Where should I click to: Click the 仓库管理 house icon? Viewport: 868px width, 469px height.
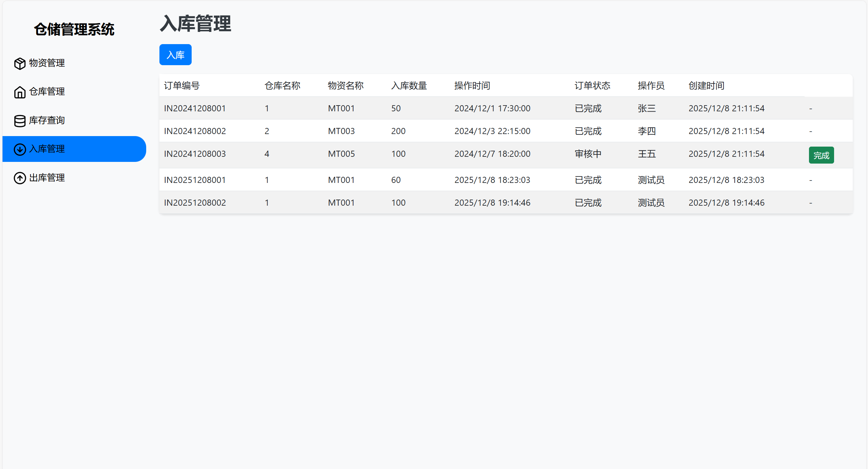pos(19,92)
